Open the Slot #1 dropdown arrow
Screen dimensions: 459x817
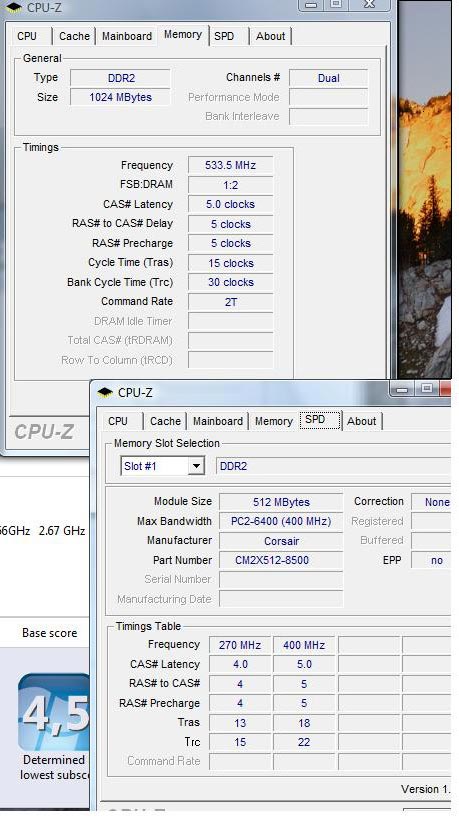point(196,466)
